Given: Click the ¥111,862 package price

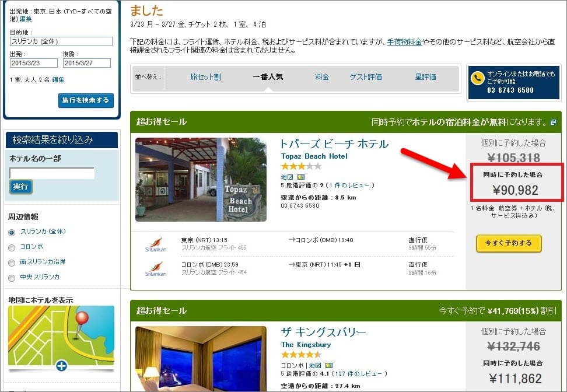Looking at the screenshot, I should (515, 379).
